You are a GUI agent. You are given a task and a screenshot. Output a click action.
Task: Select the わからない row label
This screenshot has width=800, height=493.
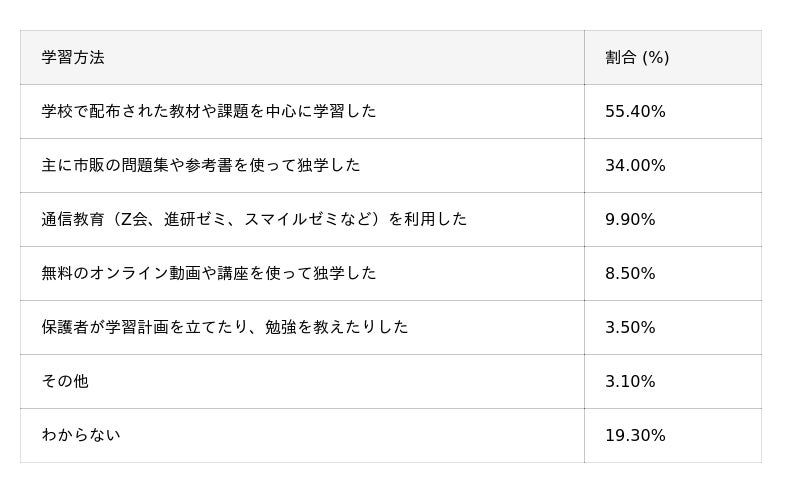tap(81, 435)
